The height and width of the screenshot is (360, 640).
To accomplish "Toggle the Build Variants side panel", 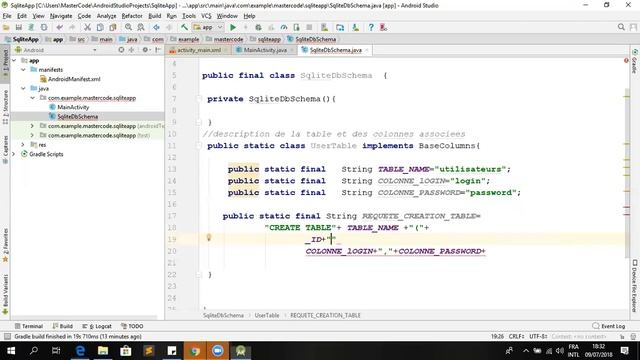I will pos(5,294).
